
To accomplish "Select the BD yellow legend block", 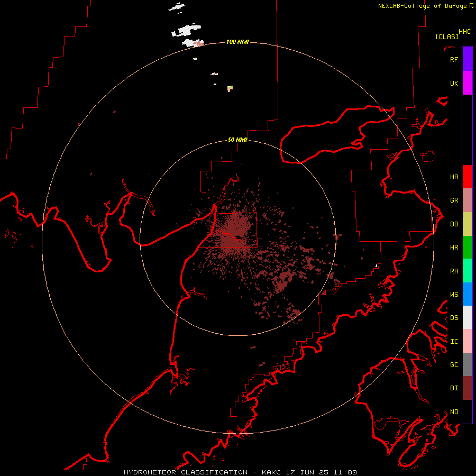I will (x=467, y=224).
